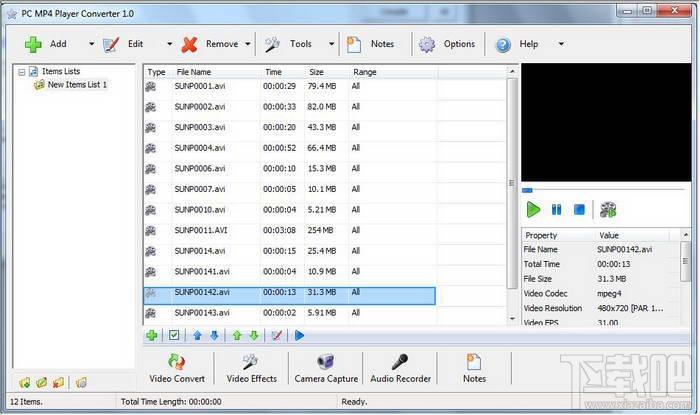
Task: Click the 254 MB size cell
Action: coord(320,230)
